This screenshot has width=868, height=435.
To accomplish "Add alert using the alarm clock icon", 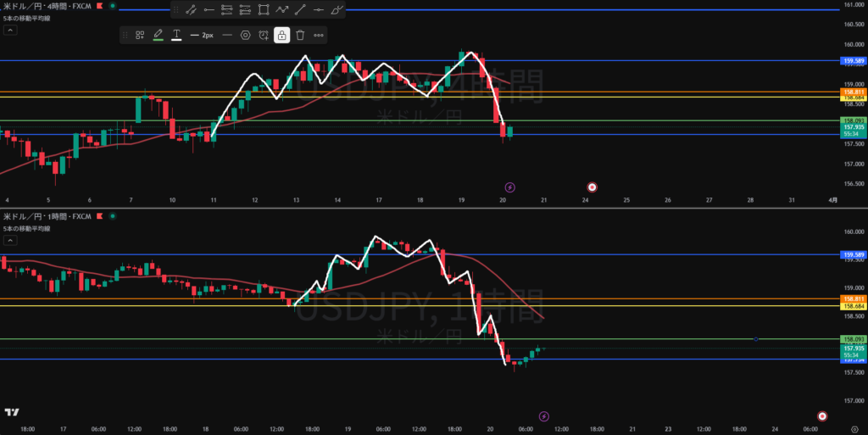I will coord(264,35).
